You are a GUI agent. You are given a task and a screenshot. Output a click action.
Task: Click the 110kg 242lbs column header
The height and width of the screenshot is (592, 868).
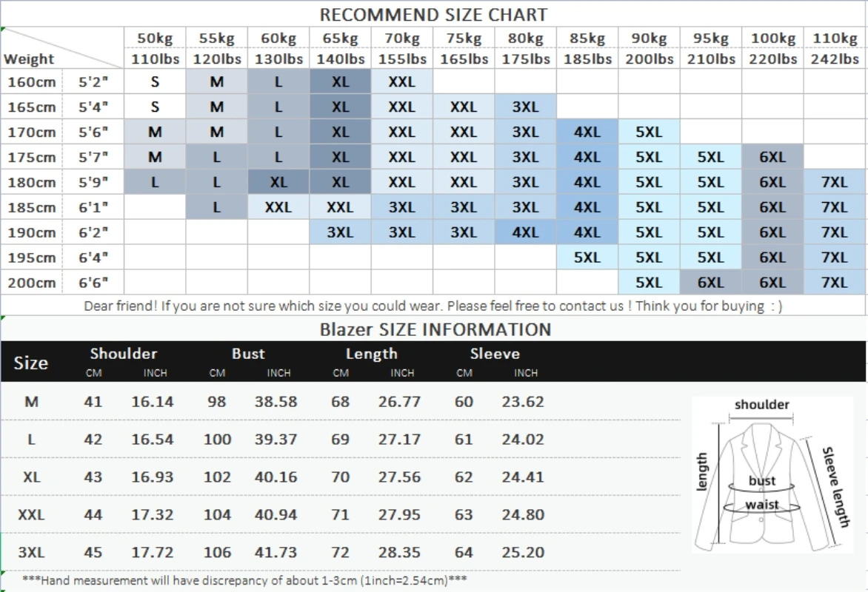pyautogui.click(x=835, y=48)
